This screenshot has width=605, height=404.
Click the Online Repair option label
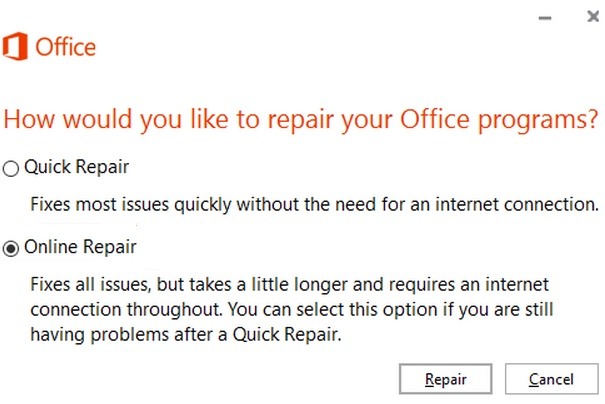[80, 247]
